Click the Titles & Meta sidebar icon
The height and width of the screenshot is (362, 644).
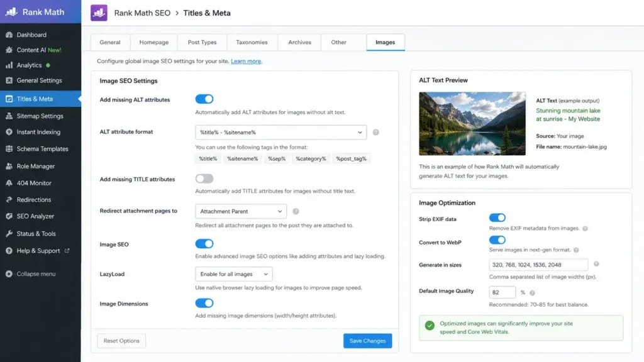(9, 99)
